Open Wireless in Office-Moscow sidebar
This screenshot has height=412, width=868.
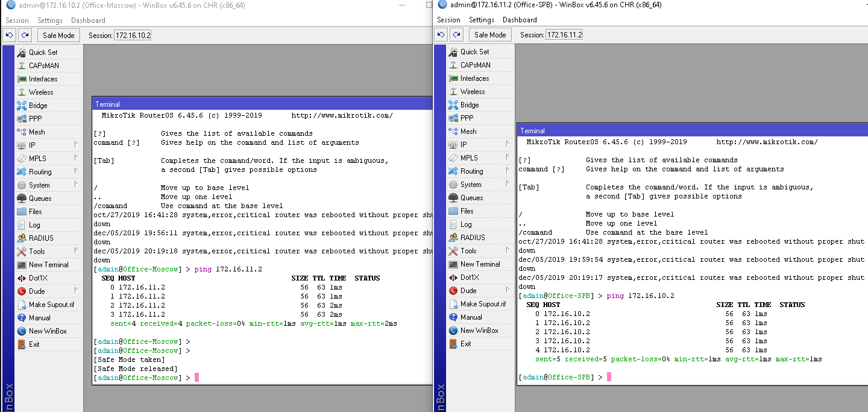point(48,92)
